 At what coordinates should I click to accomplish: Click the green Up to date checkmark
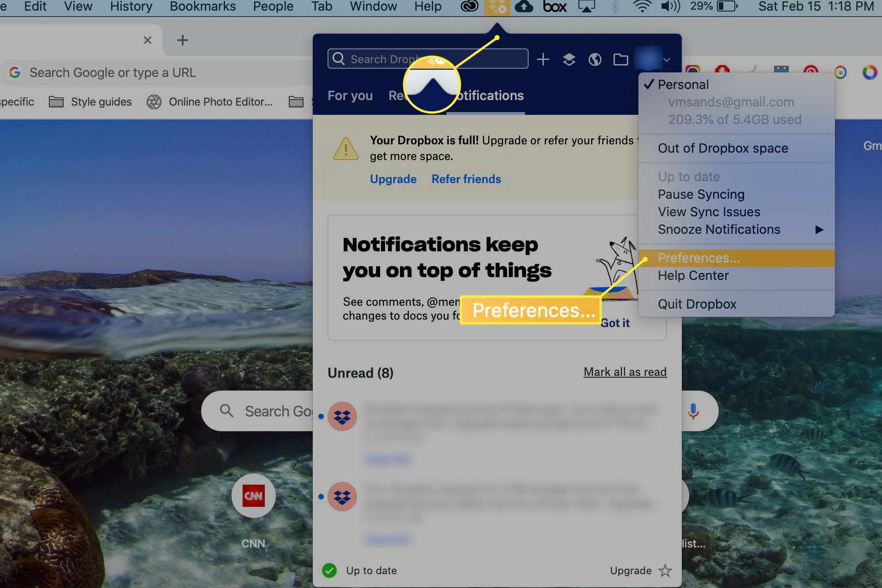329,570
